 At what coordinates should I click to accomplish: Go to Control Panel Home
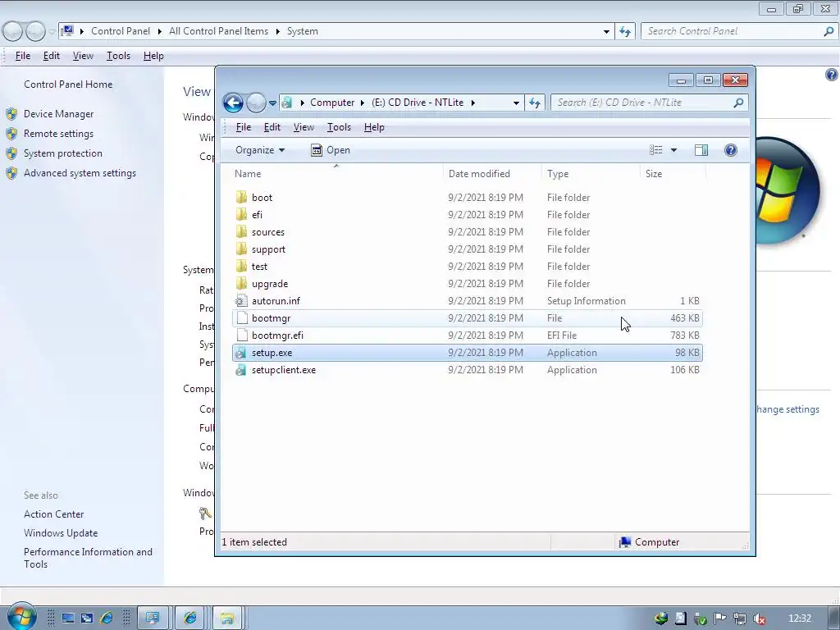68,84
